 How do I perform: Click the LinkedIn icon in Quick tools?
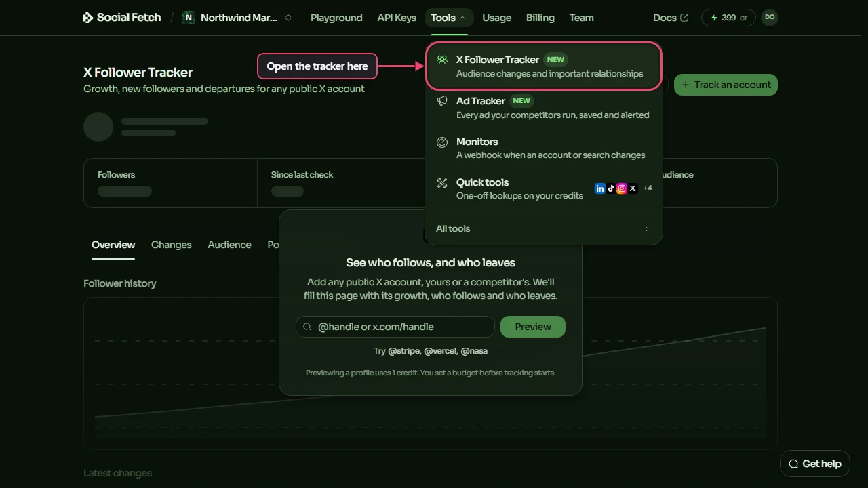[600, 188]
